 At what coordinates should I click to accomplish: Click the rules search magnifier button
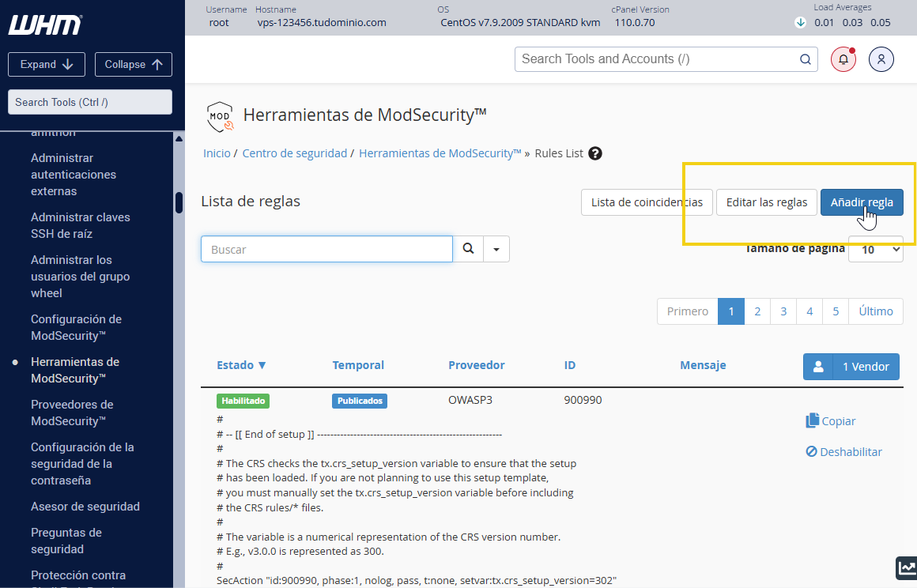click(469, 249)
